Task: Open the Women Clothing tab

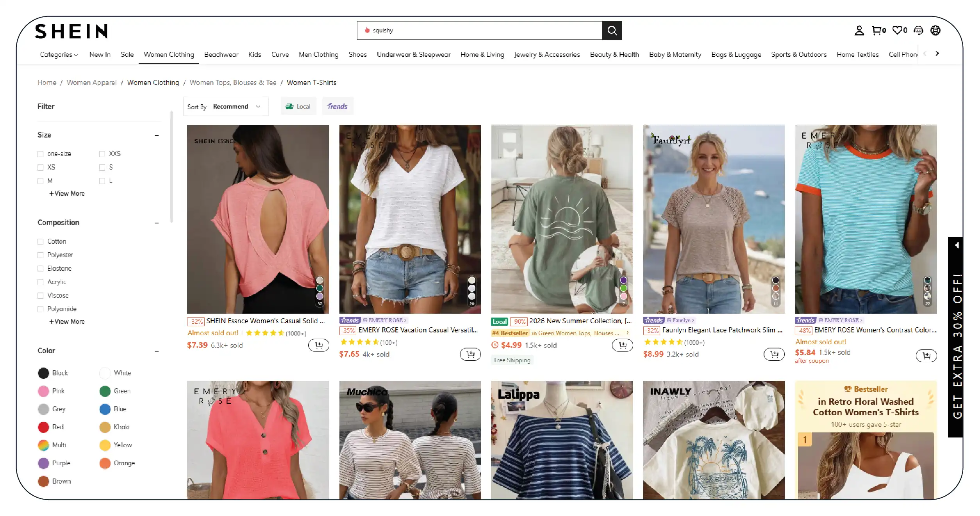Action: 169,55
